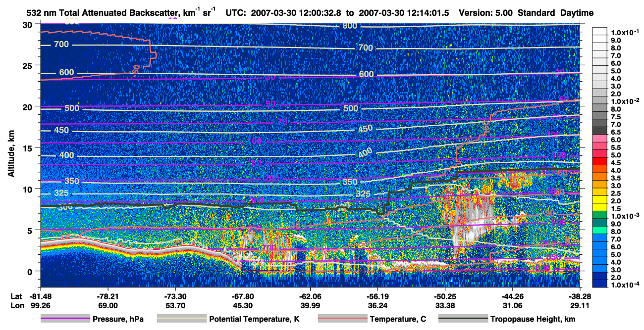Click the latitude value '-56.19'

pyautogui.click(x=377, y=297)
